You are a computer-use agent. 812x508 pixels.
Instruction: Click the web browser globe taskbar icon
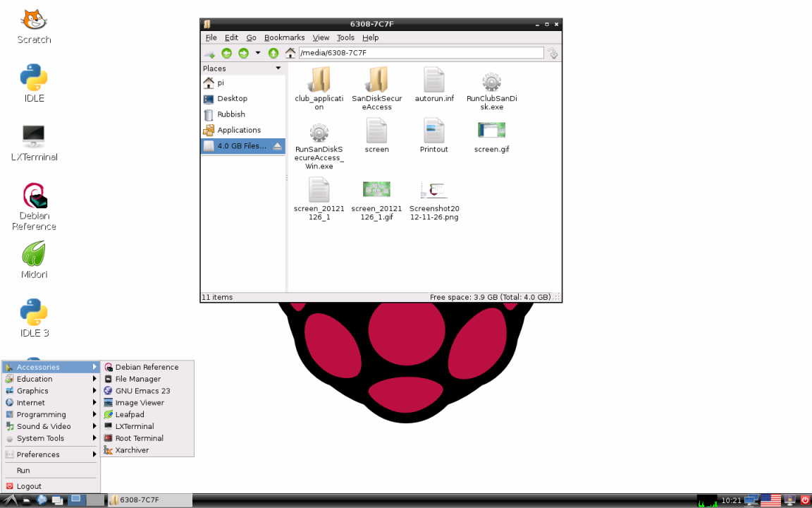click(42, 500)
